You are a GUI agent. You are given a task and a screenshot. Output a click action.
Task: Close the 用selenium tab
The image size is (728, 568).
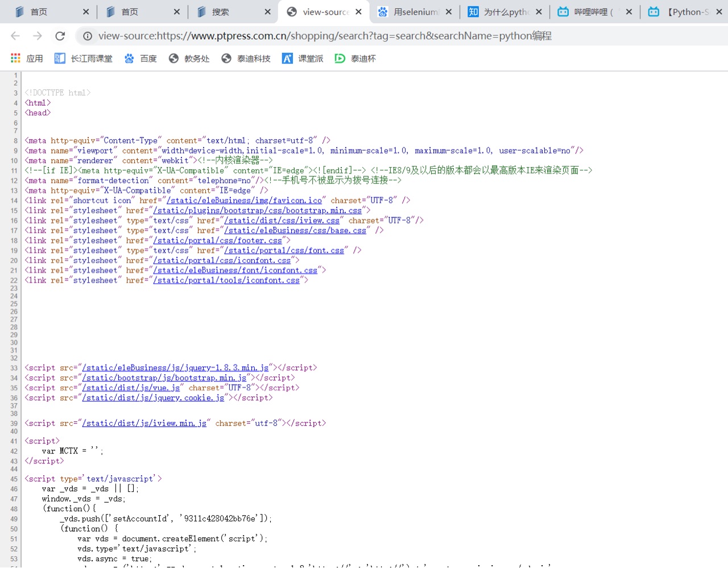(449, 11)
